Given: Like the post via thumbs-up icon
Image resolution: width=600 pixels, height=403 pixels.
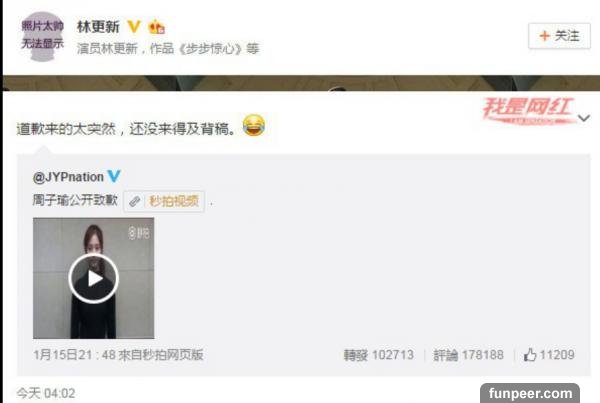Looking at the screenshot, I should (530, 355).
